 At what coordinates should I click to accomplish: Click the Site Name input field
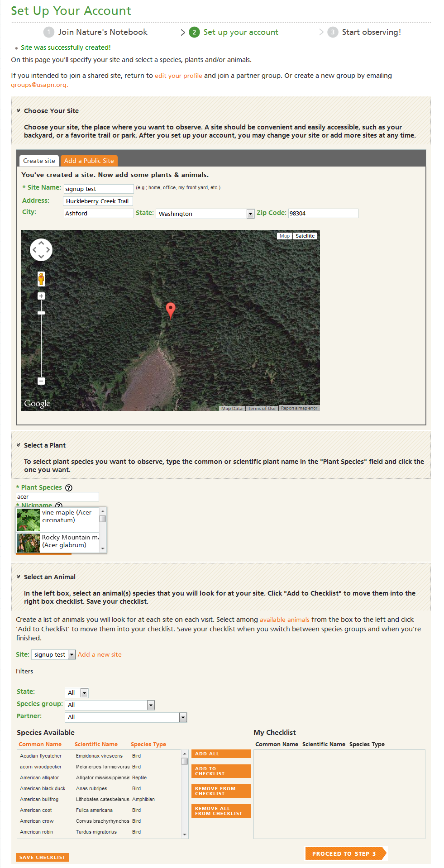[99, 189]
